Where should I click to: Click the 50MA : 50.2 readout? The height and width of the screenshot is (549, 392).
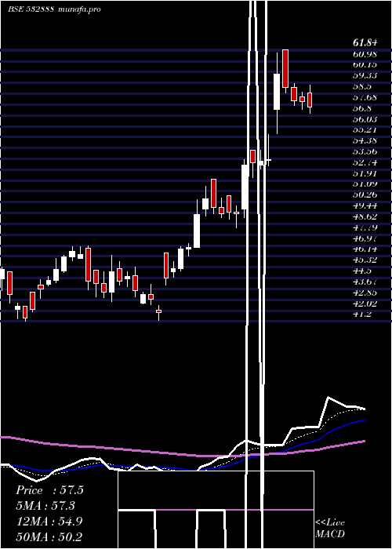[x=49, y=537]
